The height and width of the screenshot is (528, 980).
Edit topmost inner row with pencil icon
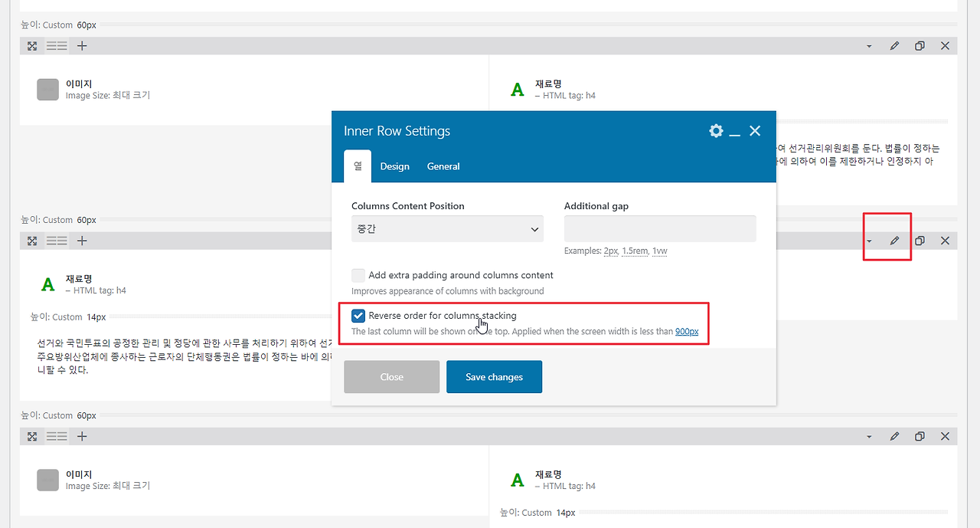click(x=894, y=46)
